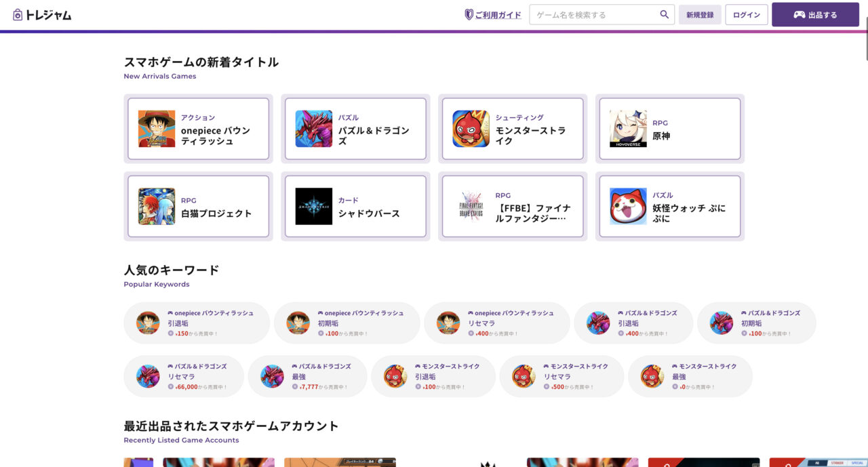This screenshot has width=868, height=467.
Task: Click the 妖怪ウォッチ ぷにぷに cat icon
Action: coord(628,206)
